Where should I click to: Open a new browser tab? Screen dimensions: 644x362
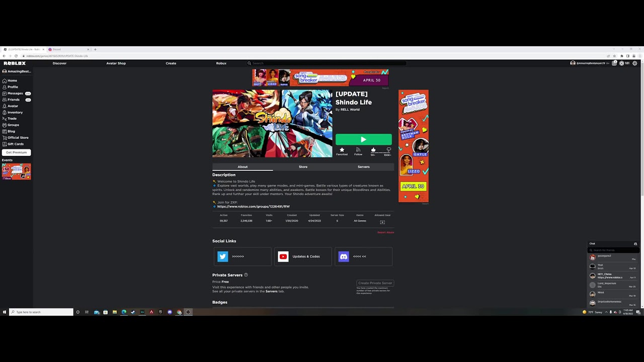point(95,49)
